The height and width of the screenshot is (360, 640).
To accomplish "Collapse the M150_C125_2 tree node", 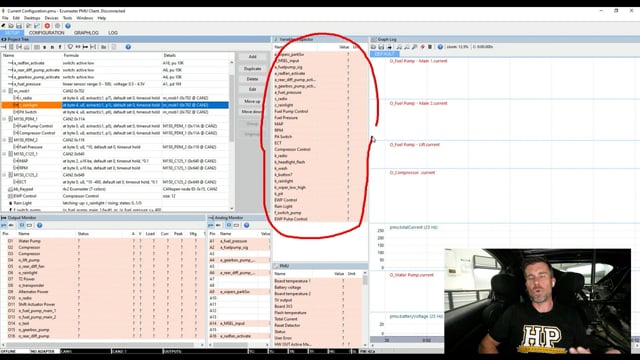I will point(4,175).
